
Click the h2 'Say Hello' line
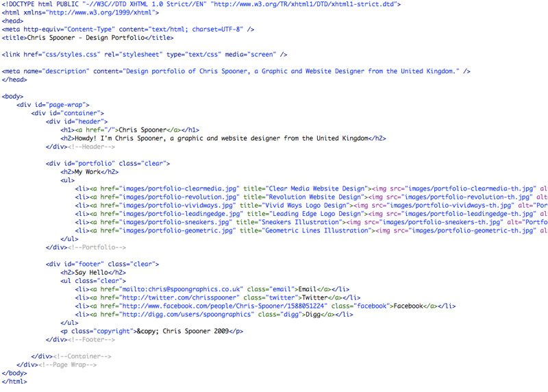[93, 273]
